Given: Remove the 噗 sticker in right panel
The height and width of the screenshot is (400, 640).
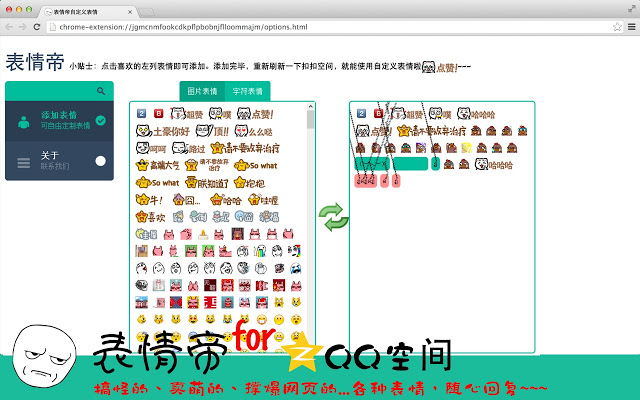Looking at the screenshot, I should (440, 114).
